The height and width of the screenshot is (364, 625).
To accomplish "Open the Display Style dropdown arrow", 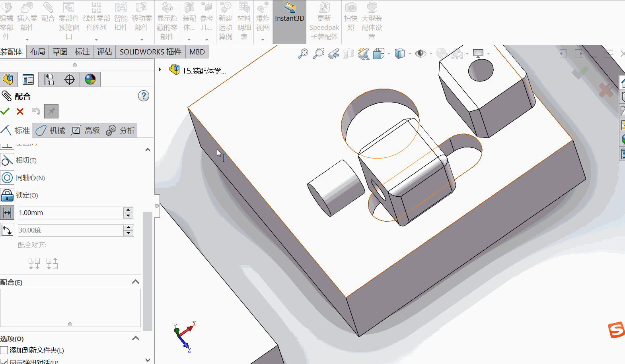I will click(409, 54).
